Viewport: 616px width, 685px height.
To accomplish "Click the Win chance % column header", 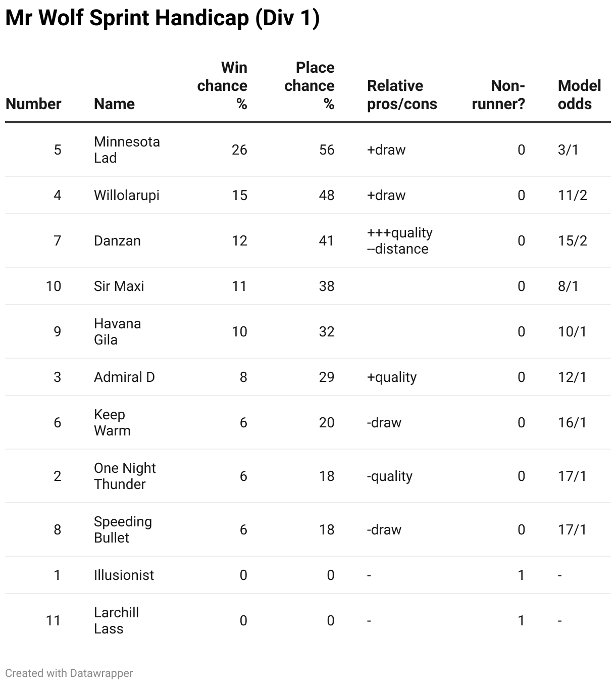I will [x=222, y=85].
